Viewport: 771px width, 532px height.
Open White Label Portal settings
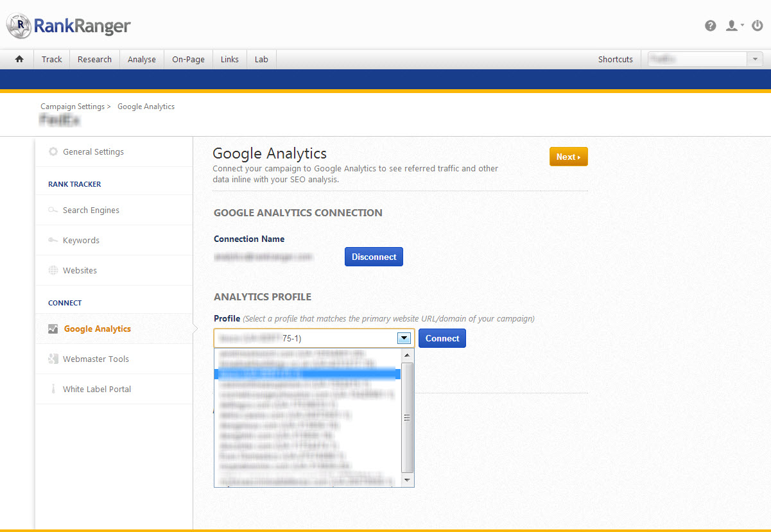coord(96,390)
